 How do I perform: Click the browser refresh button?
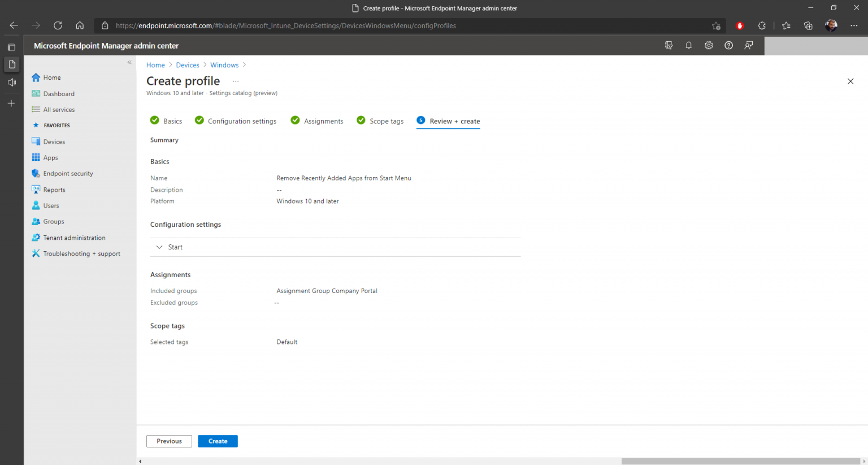[58, 25]
